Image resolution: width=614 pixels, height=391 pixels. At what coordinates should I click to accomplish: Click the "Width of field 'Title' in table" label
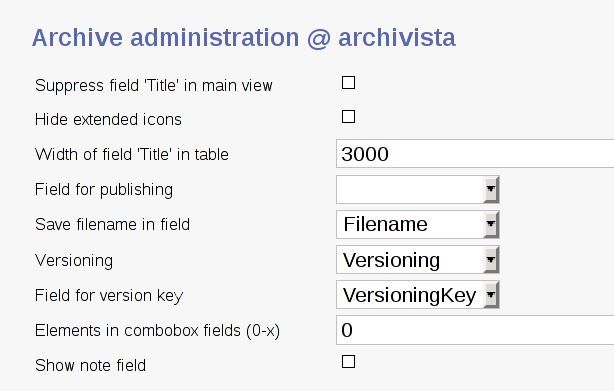[x=132, y=154]
